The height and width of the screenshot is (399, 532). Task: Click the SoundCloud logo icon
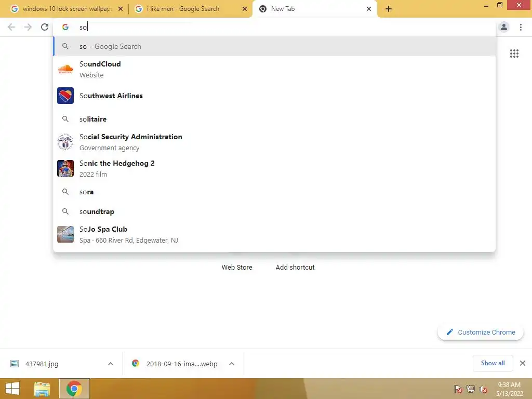coord(65,69)
